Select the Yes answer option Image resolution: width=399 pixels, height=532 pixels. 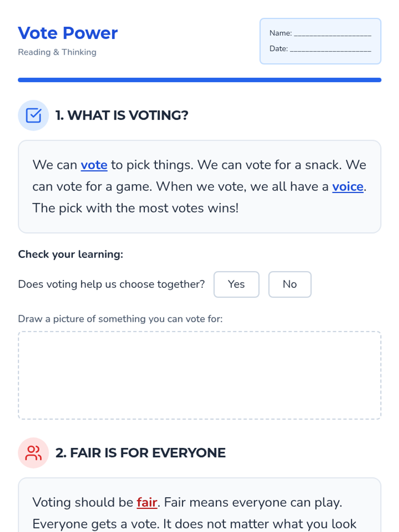point(236,284)
